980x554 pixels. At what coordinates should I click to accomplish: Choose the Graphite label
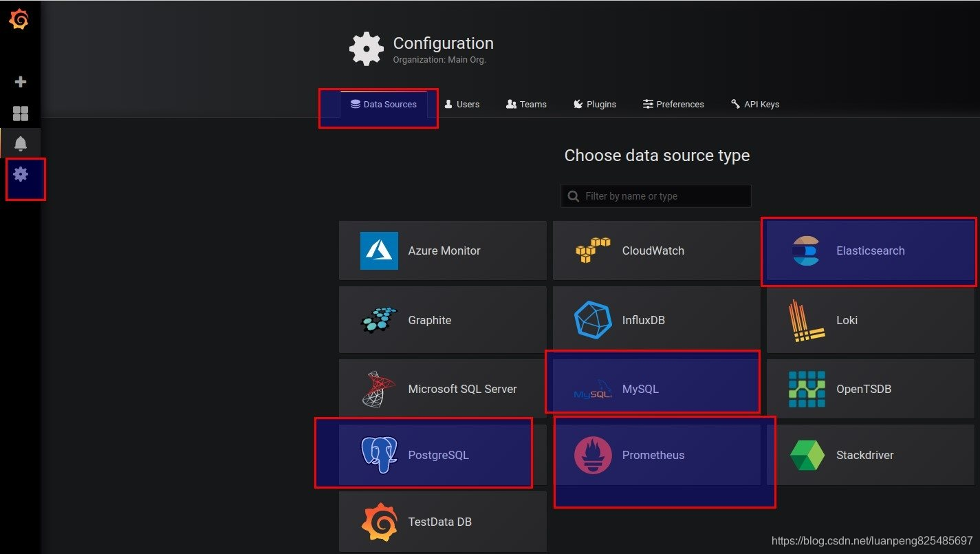click(430, 320)
